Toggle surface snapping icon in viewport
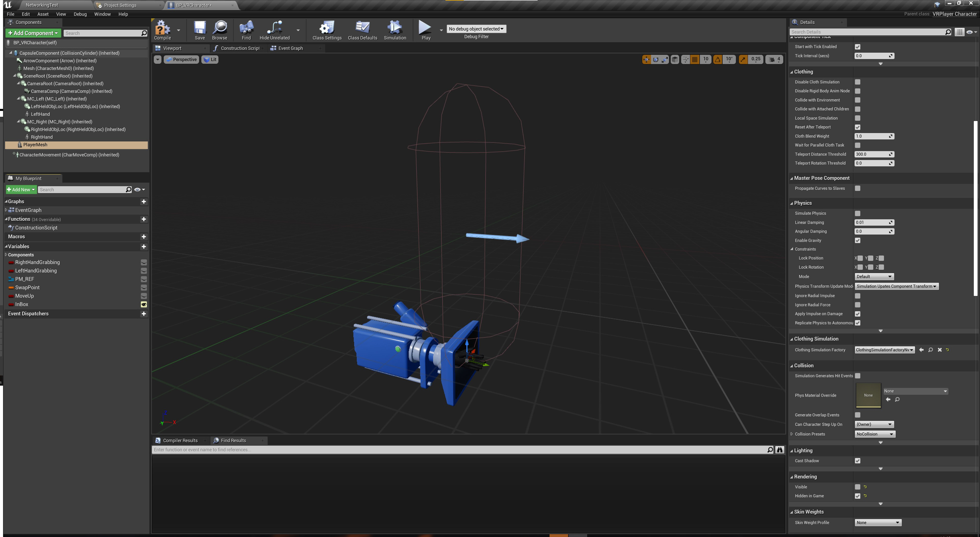Viewport: 980px width, 537px height. point(685,59)
